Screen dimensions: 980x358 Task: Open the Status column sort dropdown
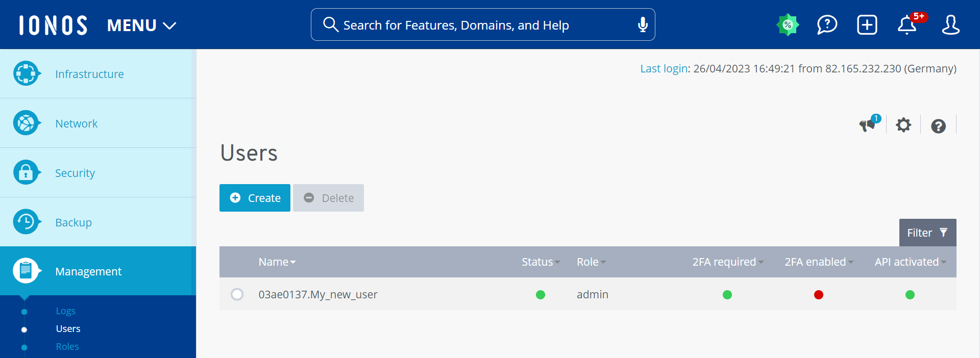coord(541,262)
